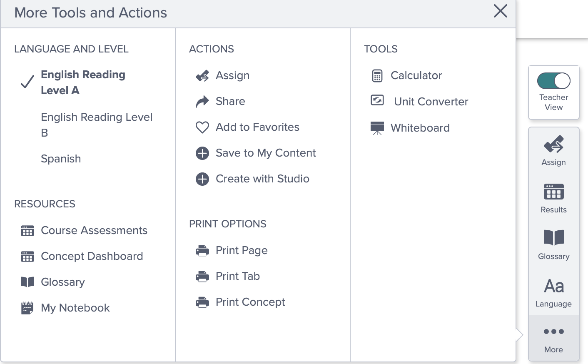Click Save to My Content
The image size is (588, 364).
coord(256,153)
